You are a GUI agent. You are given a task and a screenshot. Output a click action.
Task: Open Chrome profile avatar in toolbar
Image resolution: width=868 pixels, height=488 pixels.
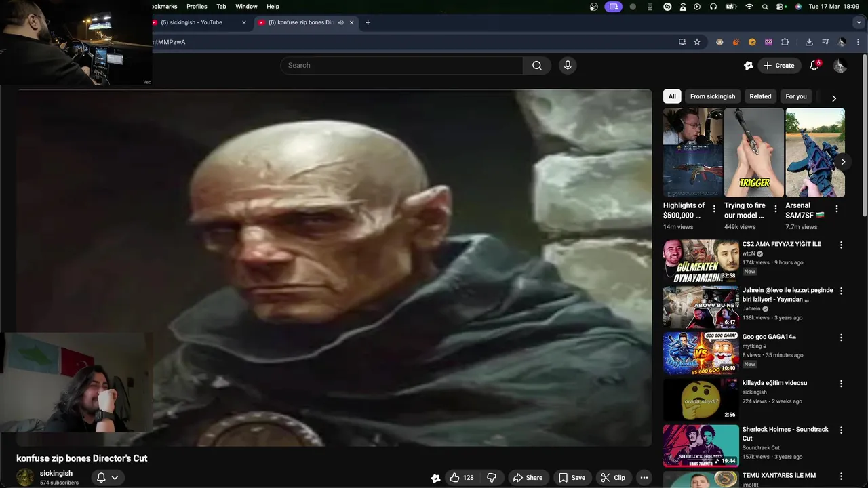[x=842, y=42]
